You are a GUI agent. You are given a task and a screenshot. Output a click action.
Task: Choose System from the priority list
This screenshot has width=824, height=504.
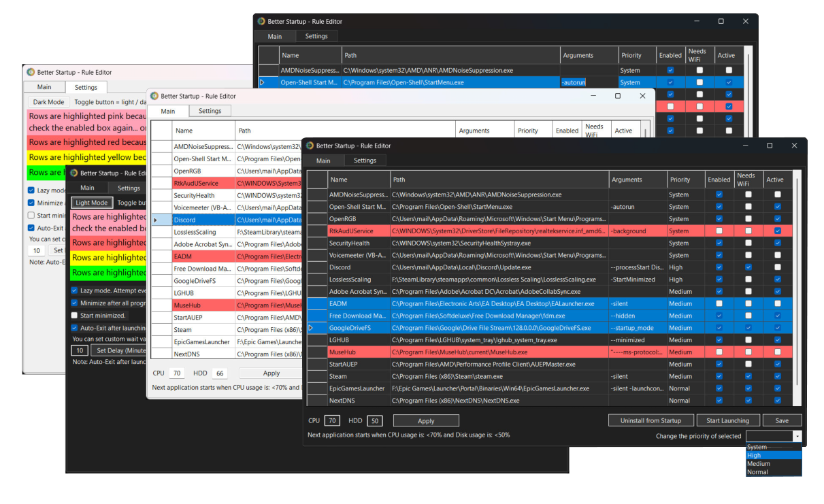(774, 447)
